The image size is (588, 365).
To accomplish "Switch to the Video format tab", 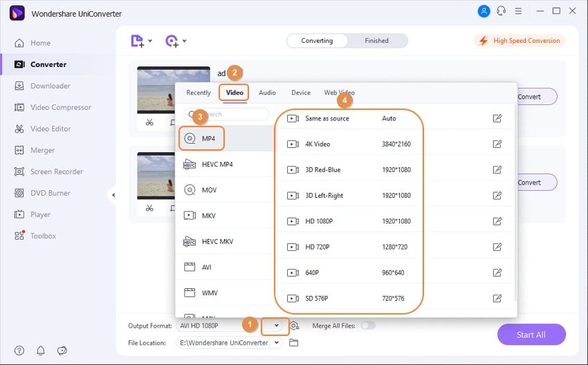I will [x=235, y=93].
